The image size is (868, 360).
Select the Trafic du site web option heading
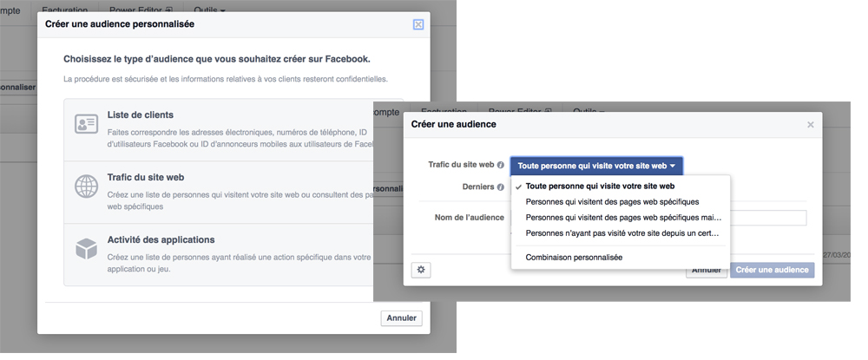point(146,178)
